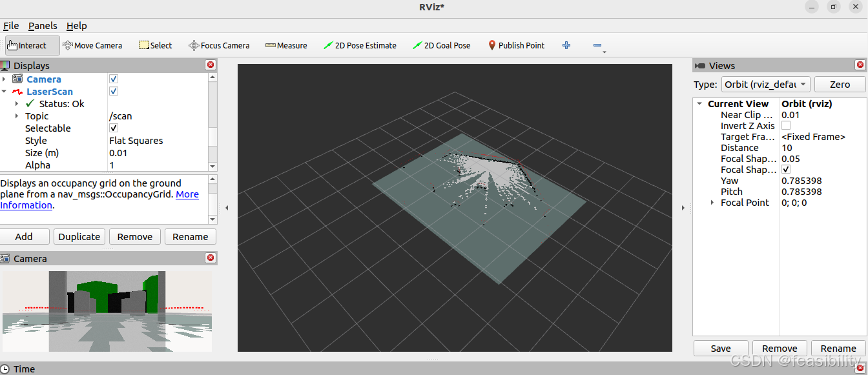Close the Displays panel
The height and width of the screenshot is (375, 868).
211,65
